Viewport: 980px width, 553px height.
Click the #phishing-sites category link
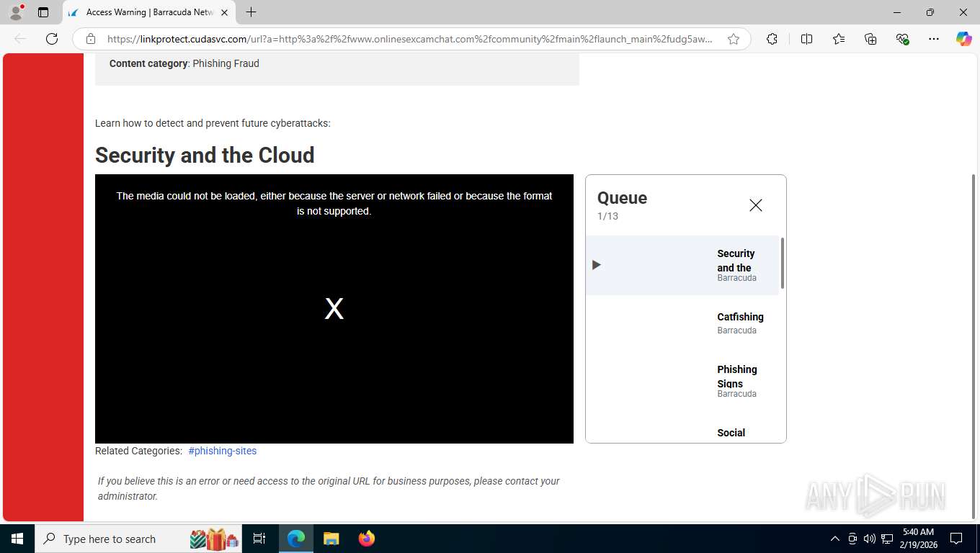click(x=222, y=451)
